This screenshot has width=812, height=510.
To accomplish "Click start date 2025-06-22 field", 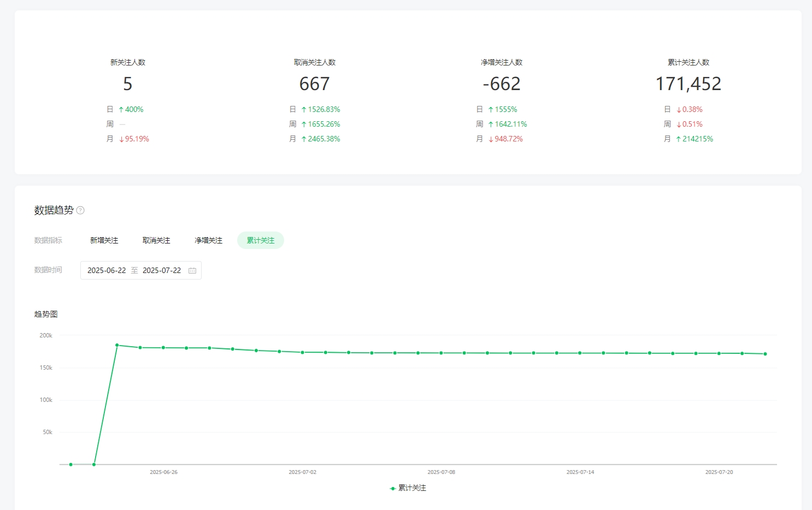I will 107,270.
